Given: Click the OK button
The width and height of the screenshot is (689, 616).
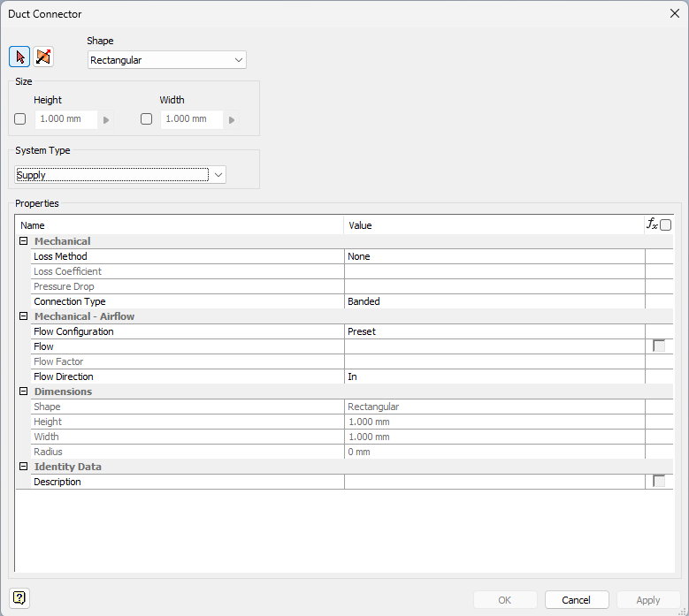Looking at the screenshot, I should click(505, 600).
